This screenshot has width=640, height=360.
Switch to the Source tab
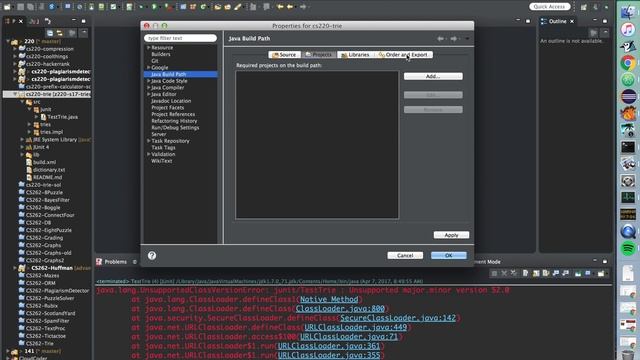(284, 54)
